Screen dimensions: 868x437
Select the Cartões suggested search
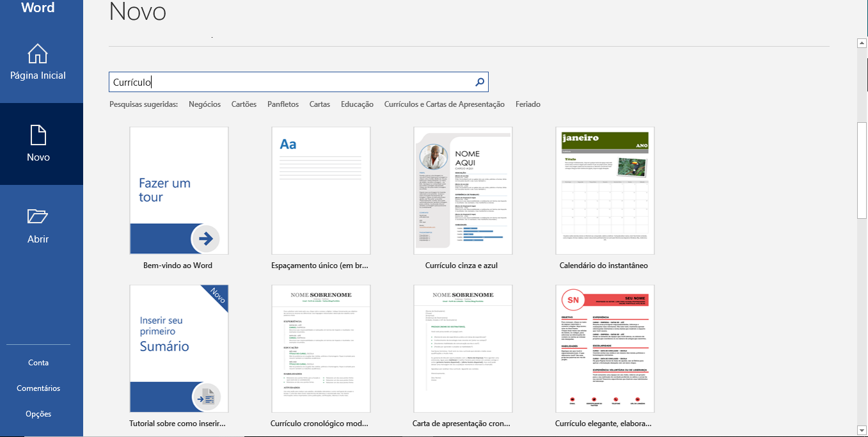[244, 104]
